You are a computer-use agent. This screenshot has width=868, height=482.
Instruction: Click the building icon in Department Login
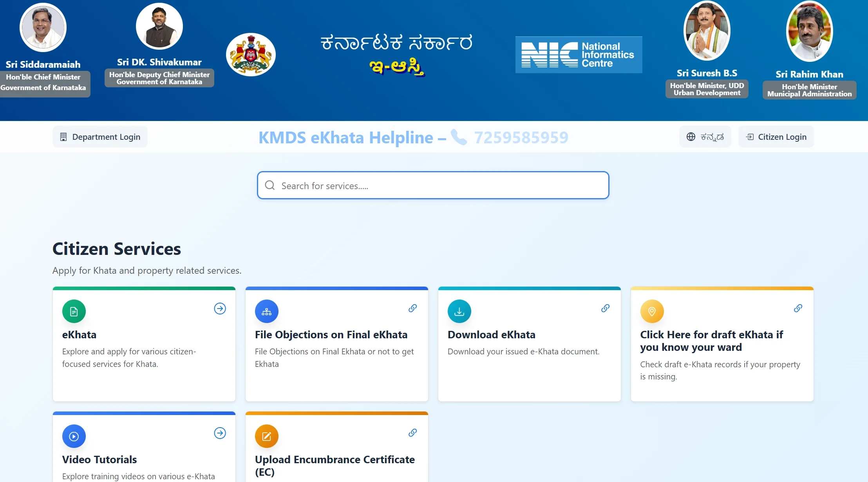[63, 137]
